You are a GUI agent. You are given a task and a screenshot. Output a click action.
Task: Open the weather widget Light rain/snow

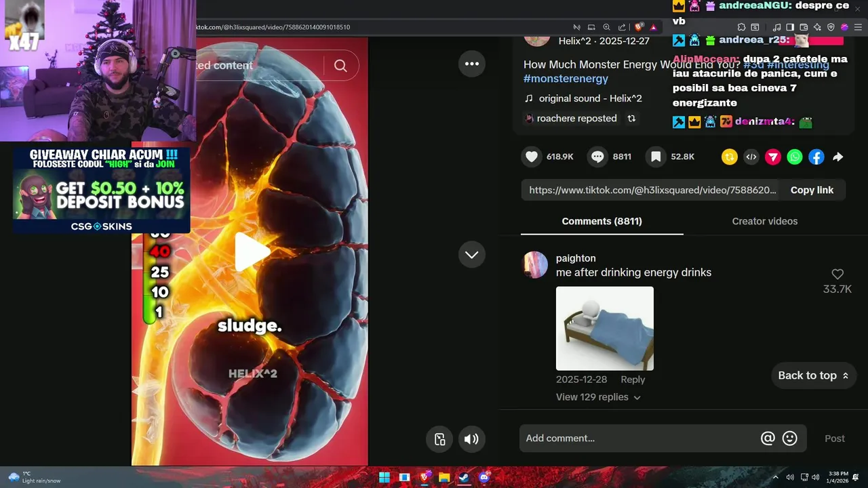34,477
